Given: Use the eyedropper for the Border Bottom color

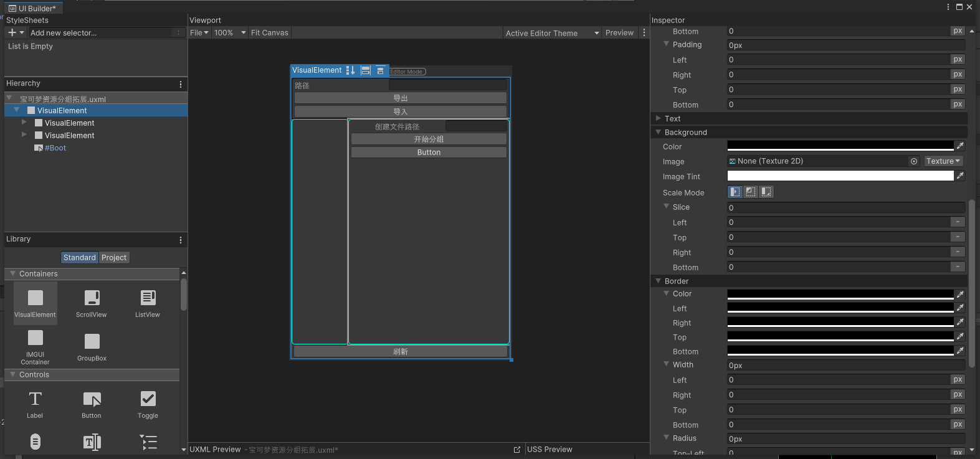Looking at the screenshot, I should point(960,351).
